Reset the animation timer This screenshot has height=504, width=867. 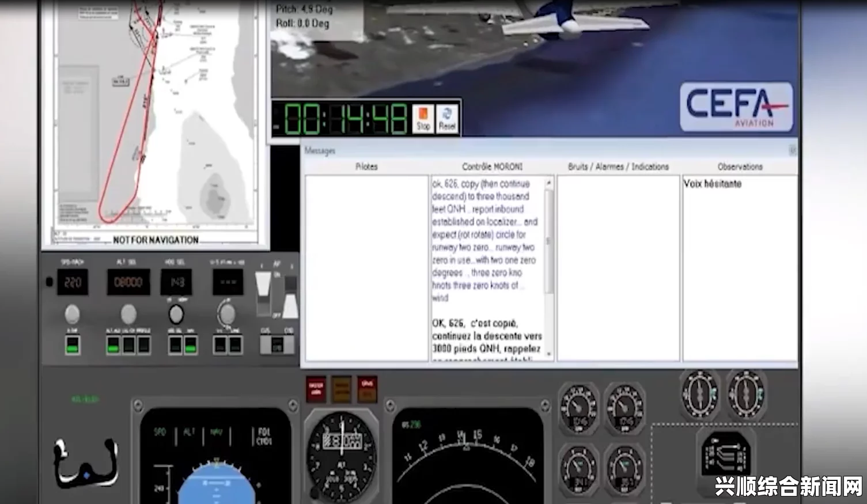coord(447,119)
